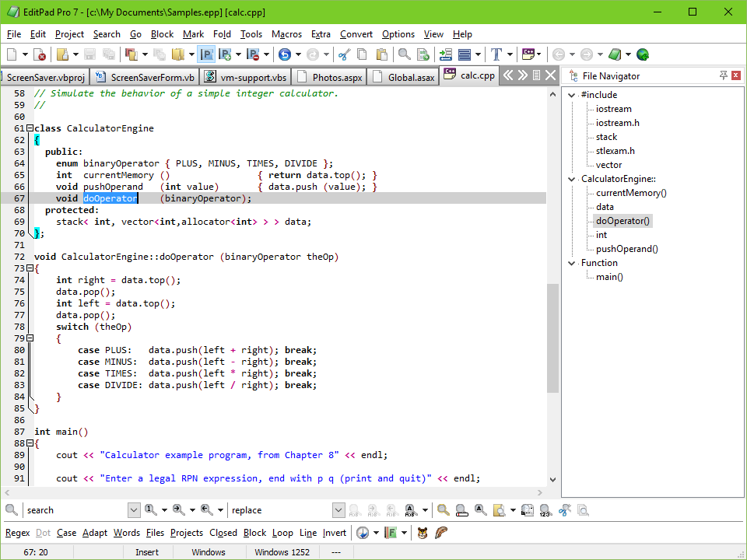This screenshot has width=747, height=560.
Task: Click the cut matches scissors icon
Action: (565, 510)
